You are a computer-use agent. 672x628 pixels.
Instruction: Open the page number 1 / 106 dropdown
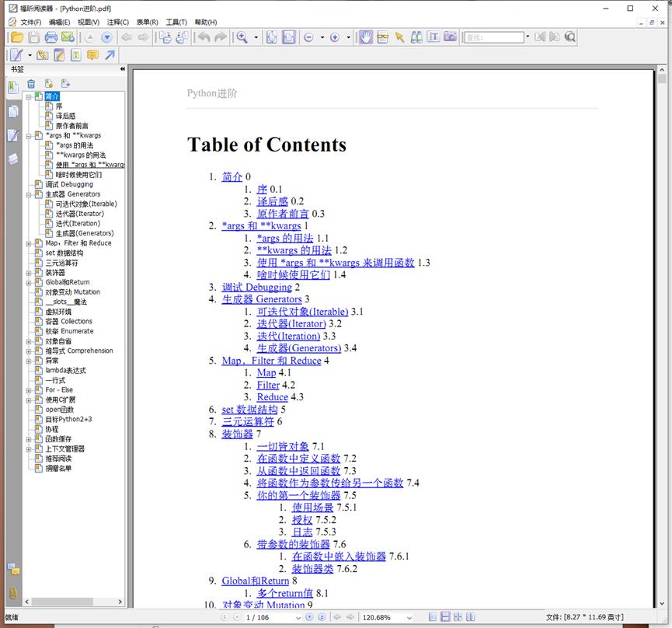[x=298, y=618]
